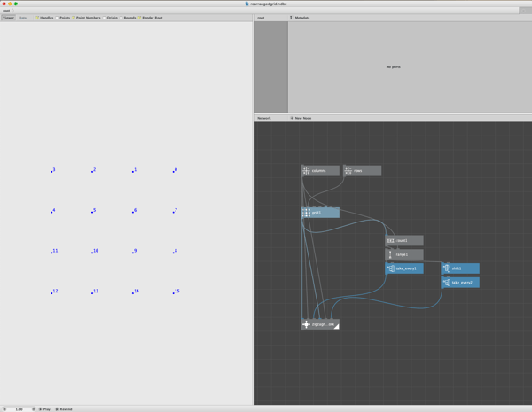Click the frame decrement arrow in animation bar
Image resolution: width=532 pixels, height=412 pixels.
click(4, 409)
